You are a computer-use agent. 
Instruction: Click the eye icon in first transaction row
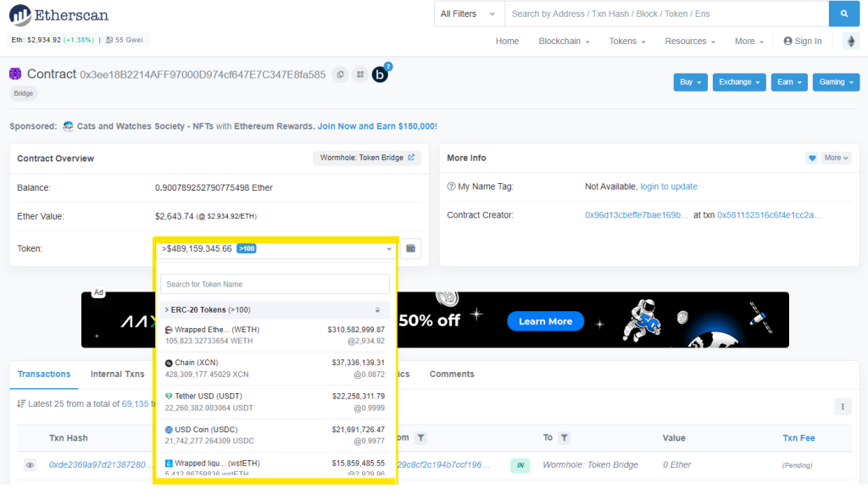30,465
